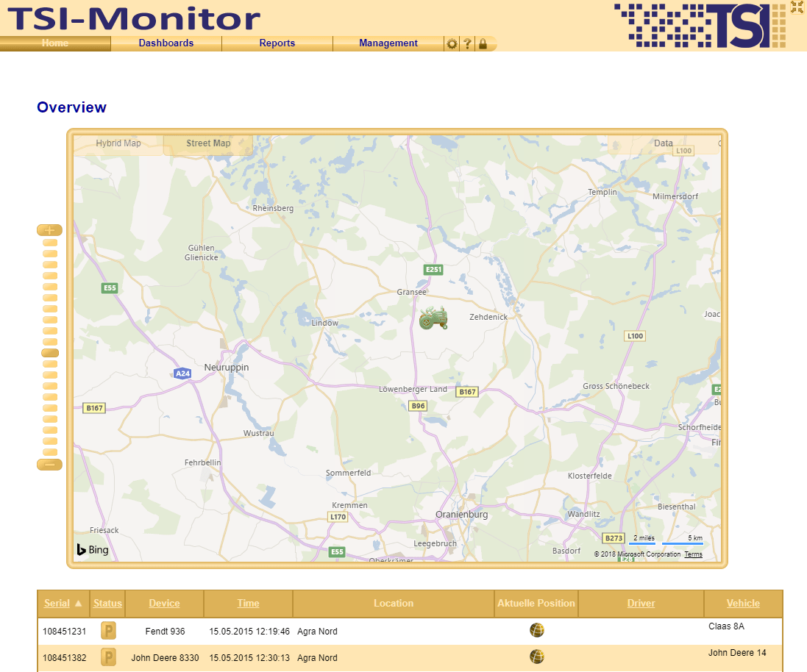This screenshot has width=807, height=672.
Task: Click Agra Nord in the John Deere 8330 row
Action: coord(317,658)
